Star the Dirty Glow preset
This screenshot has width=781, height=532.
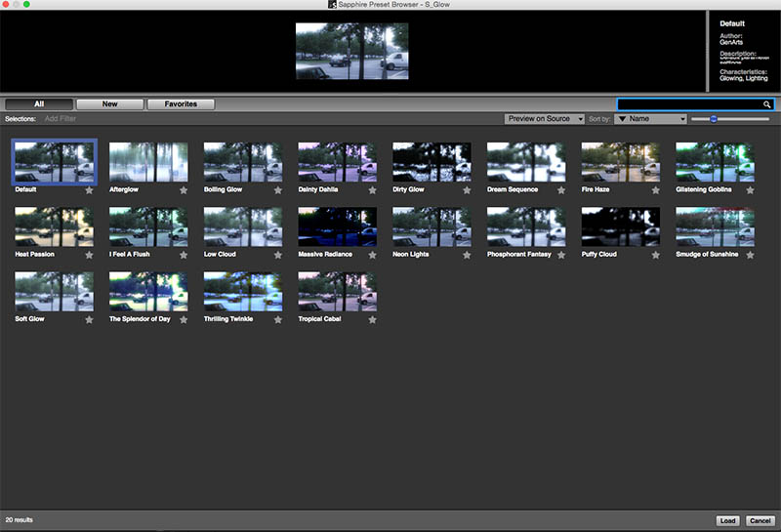click(x=467, y=190)
